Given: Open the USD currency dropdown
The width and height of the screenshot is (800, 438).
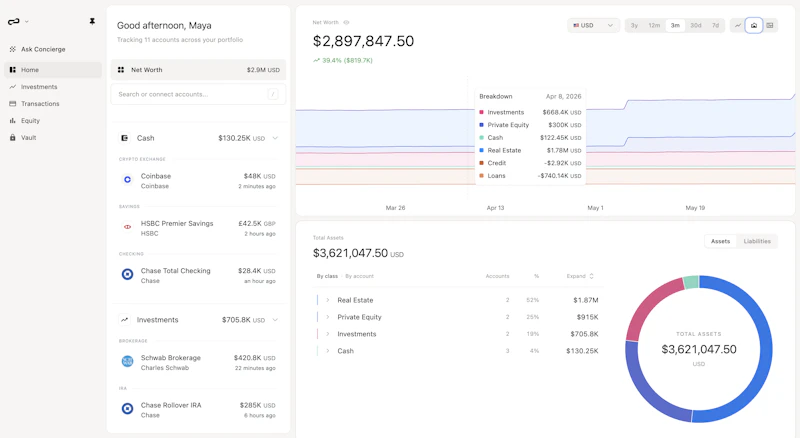Looking at the screenshot, I should tap(593, 25).
